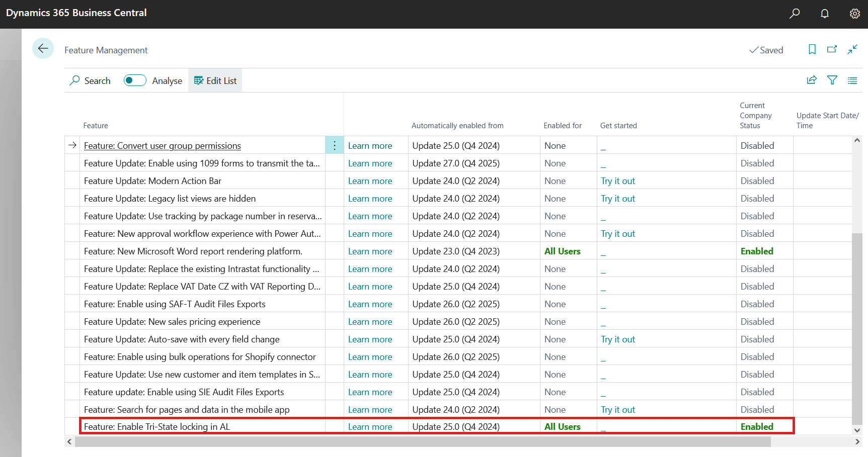Sort by Feature column header
This screenshot has width=868, height=457.
96,126
